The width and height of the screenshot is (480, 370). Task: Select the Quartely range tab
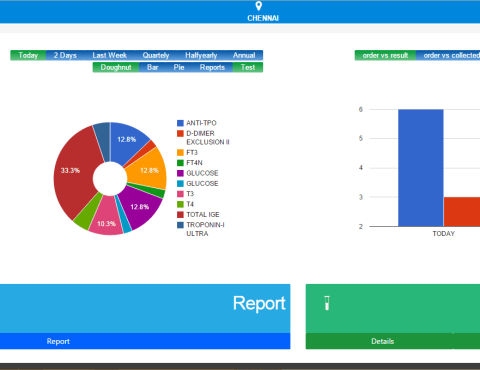[x=156, y=55]
